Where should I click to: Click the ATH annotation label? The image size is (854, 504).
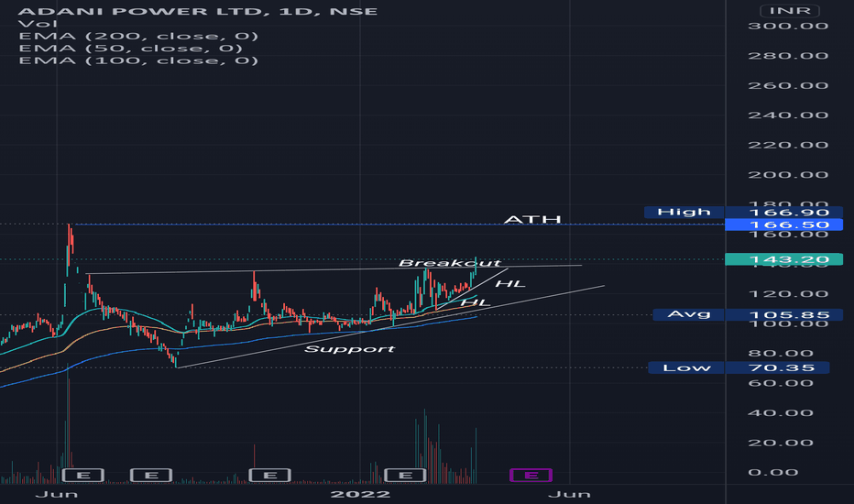[532, 219]
